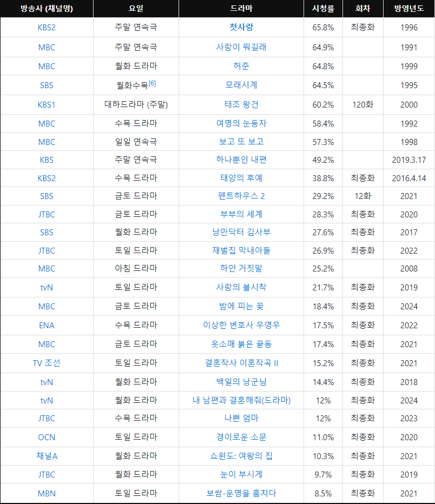
Task: Follow the 보쌈-운명을 훔치다 link
Action: point(241,493)
